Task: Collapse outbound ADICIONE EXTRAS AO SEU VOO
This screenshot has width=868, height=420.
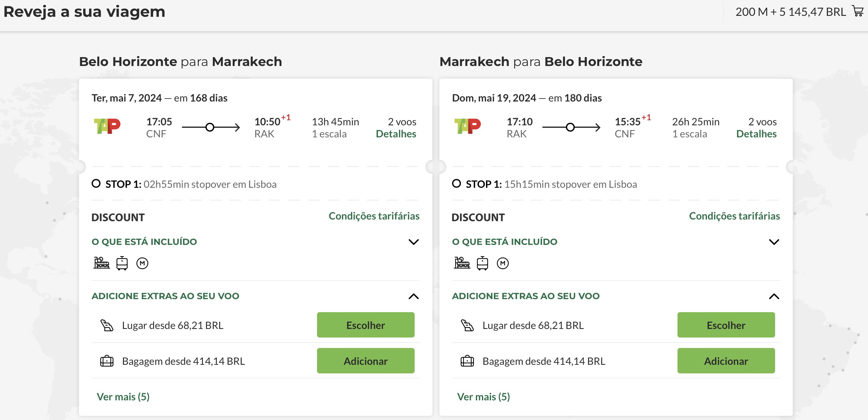Action: point(413,296)
